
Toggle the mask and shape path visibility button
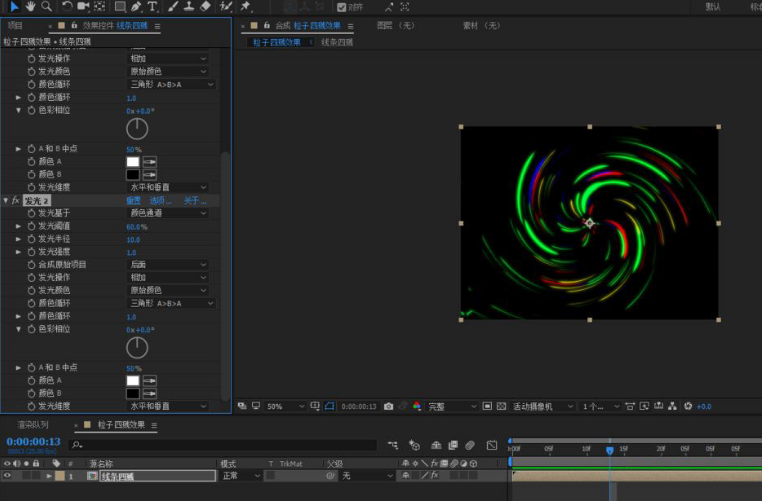click(329, 406)
